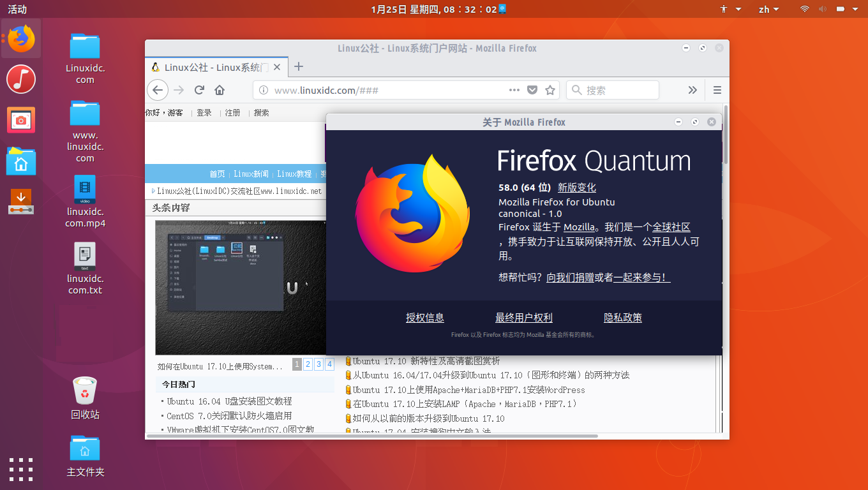Click the 搜索 search box in Firefox toolbar
Image resolution: width=868 pixels, height=490 pixels.
[613, 90]
